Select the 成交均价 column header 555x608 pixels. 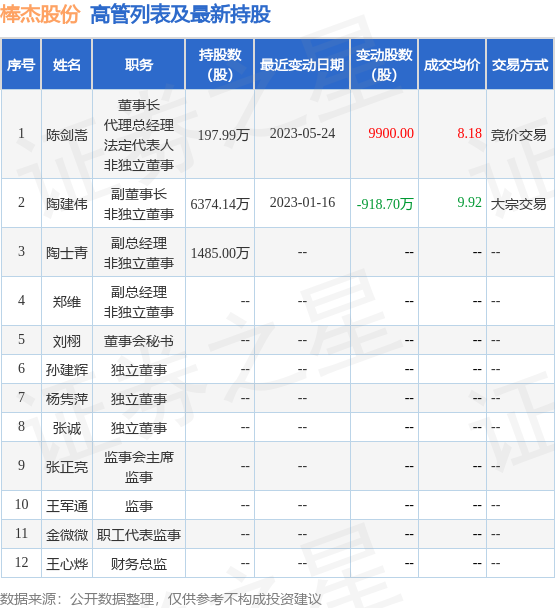452,64
